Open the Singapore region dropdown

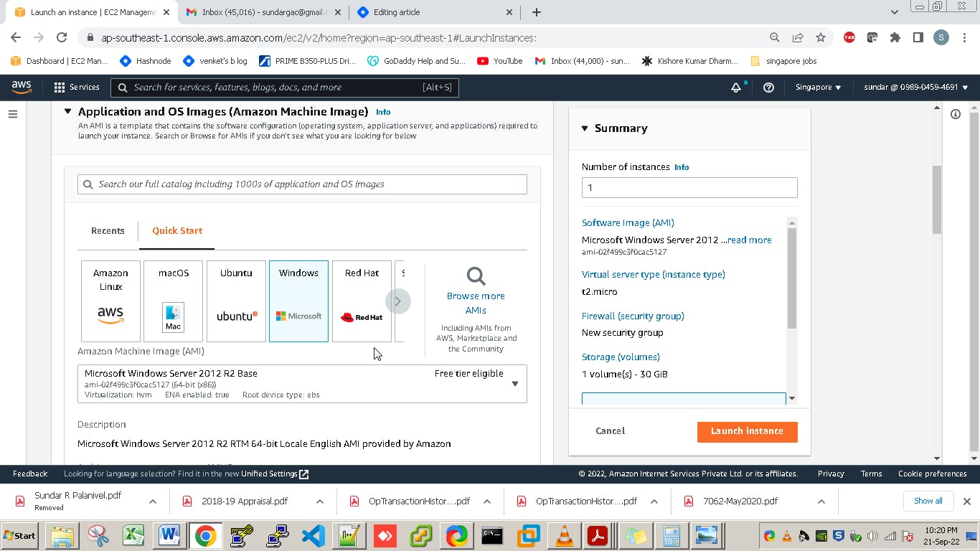click(x=818, y=87)
